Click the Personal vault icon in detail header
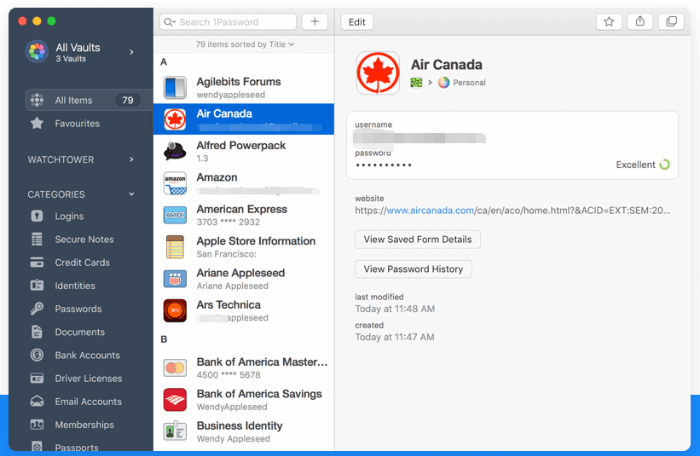This screenshot has height=456, width=700. tap(443, 83)
